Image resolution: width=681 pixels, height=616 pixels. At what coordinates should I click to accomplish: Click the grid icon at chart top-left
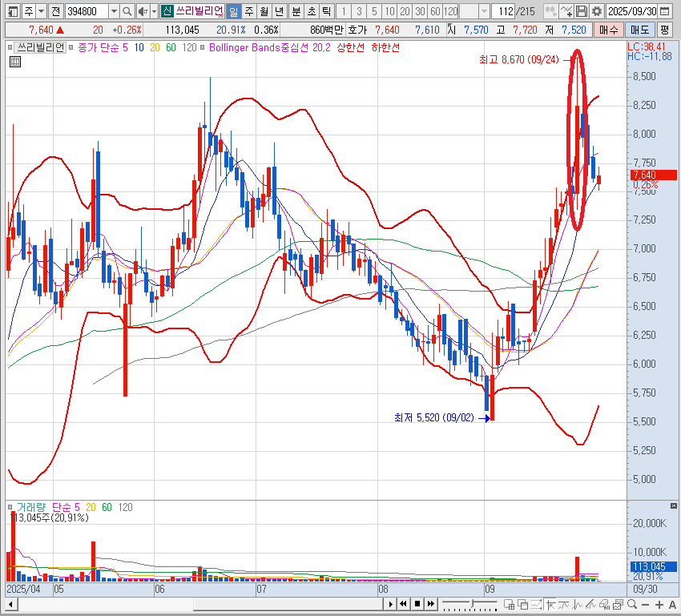click(x=14, y=60)
